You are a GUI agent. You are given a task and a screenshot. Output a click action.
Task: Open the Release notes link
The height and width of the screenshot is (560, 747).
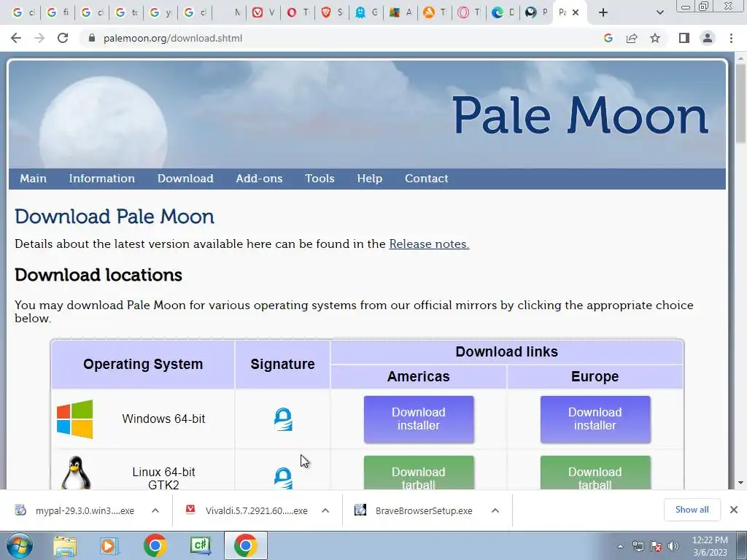pos(429,244)
